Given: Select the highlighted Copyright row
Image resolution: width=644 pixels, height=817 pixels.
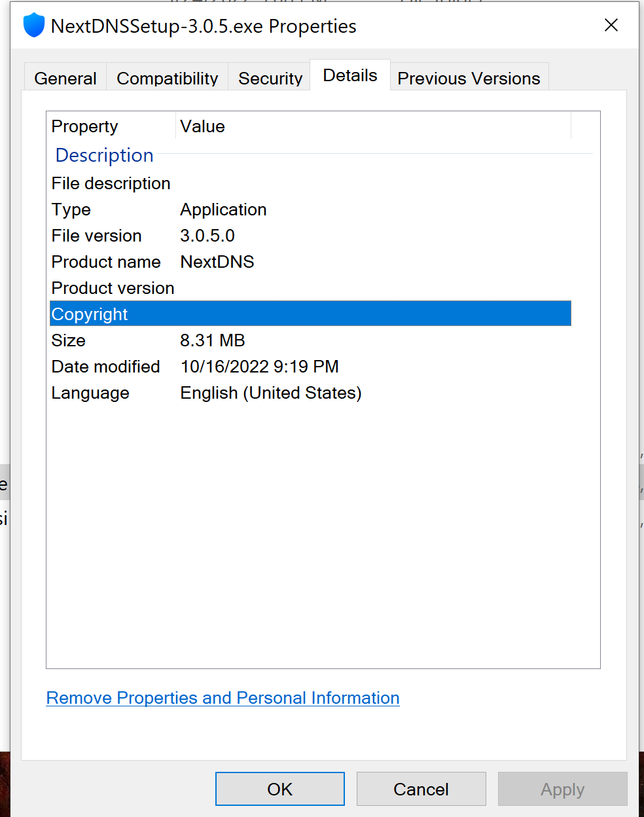Looking at the screenshot, I should pyautogui.click(x=310, y=314).
